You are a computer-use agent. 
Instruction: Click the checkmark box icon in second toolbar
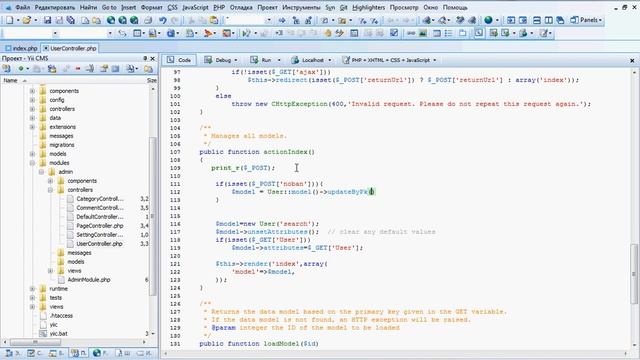[x=394, y=33]
